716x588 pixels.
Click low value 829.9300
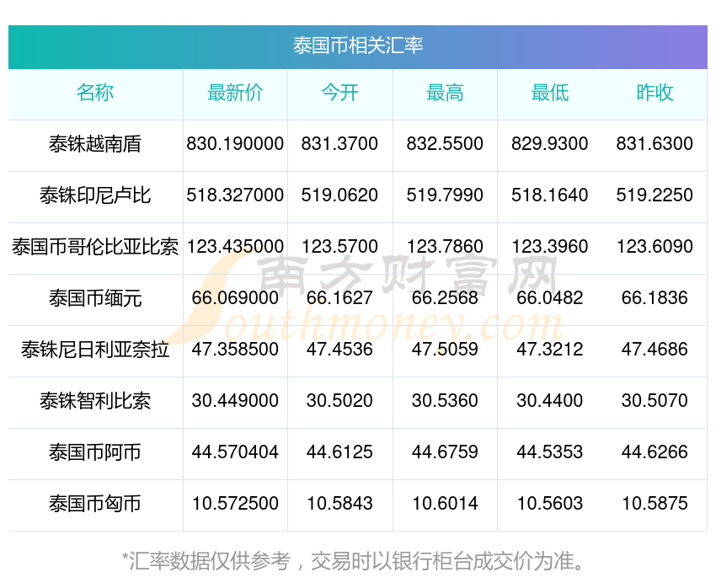click(x=550, y=144)
